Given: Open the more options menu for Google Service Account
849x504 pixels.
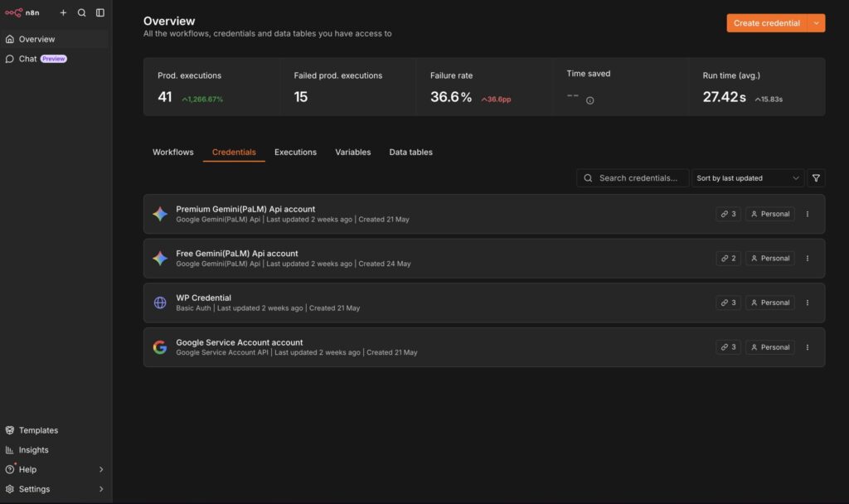Looking at the screenshot, I should tap(808, 347).
